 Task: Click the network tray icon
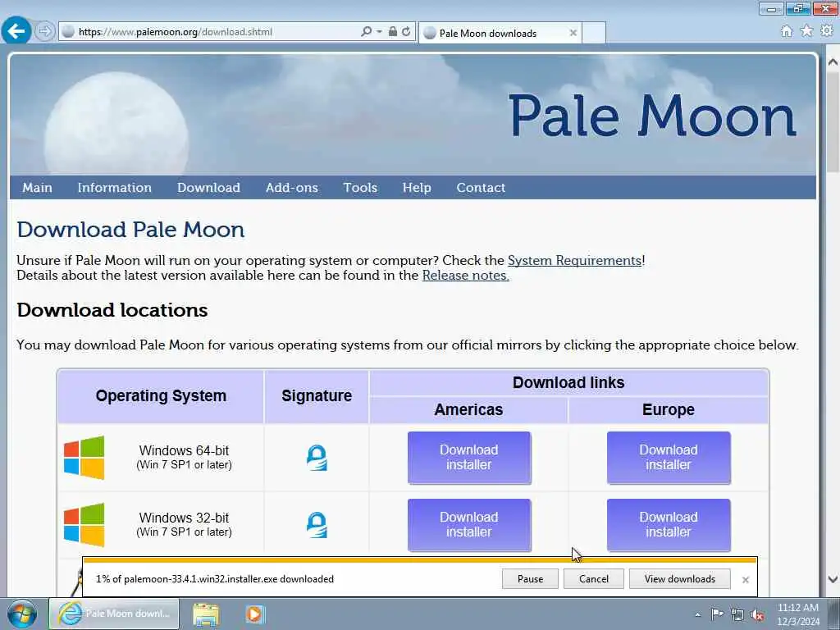point(737,614)
